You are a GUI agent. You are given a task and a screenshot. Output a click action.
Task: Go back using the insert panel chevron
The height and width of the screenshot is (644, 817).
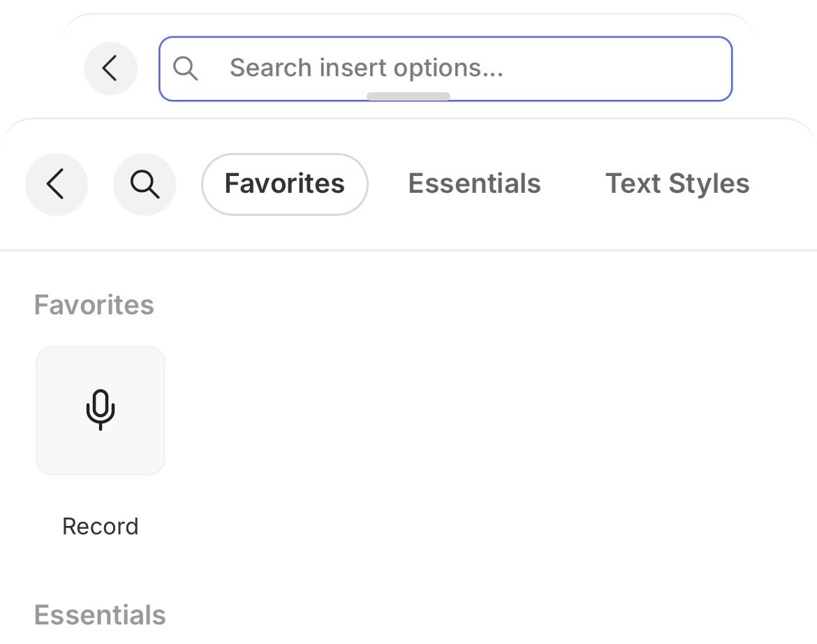click(56, 184)
